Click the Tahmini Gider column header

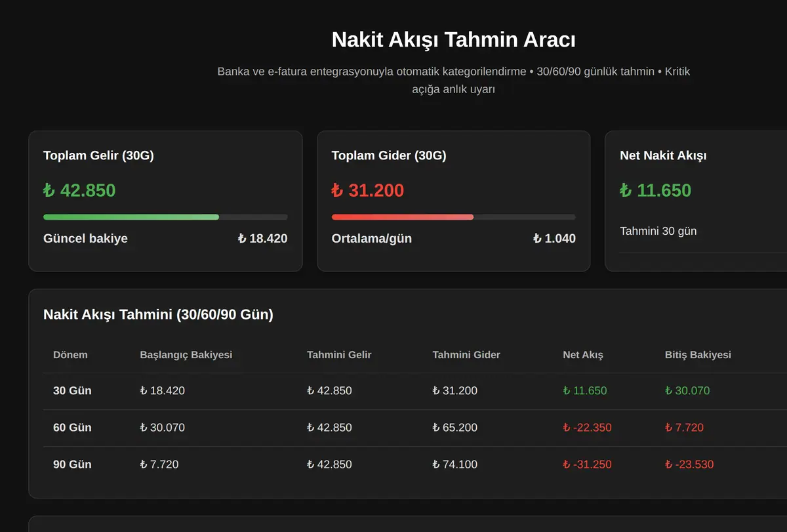(x=466, y=355)
